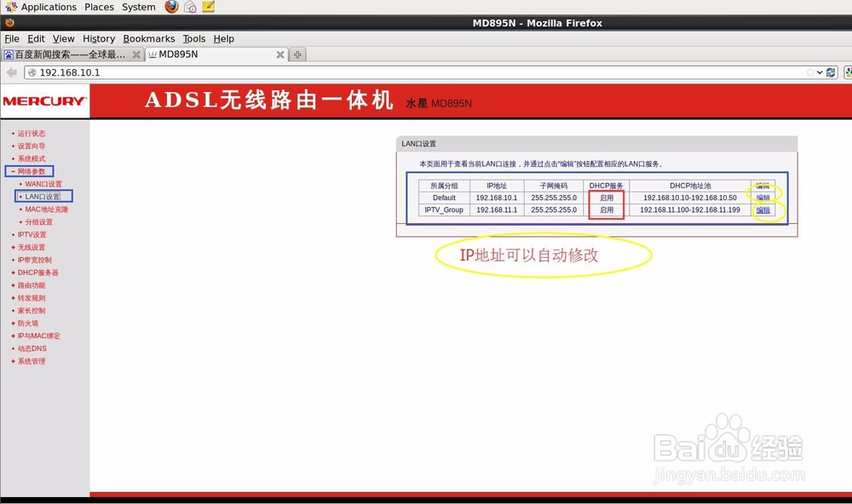Expand the 无线设置 sidebar section

click(x=32, y=247)
